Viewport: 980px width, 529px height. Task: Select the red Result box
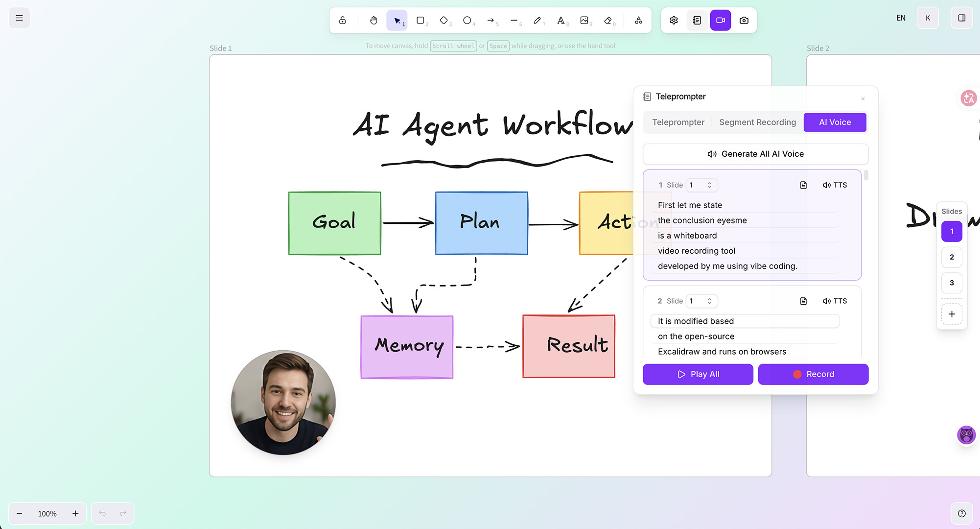(x=569, y=346)
